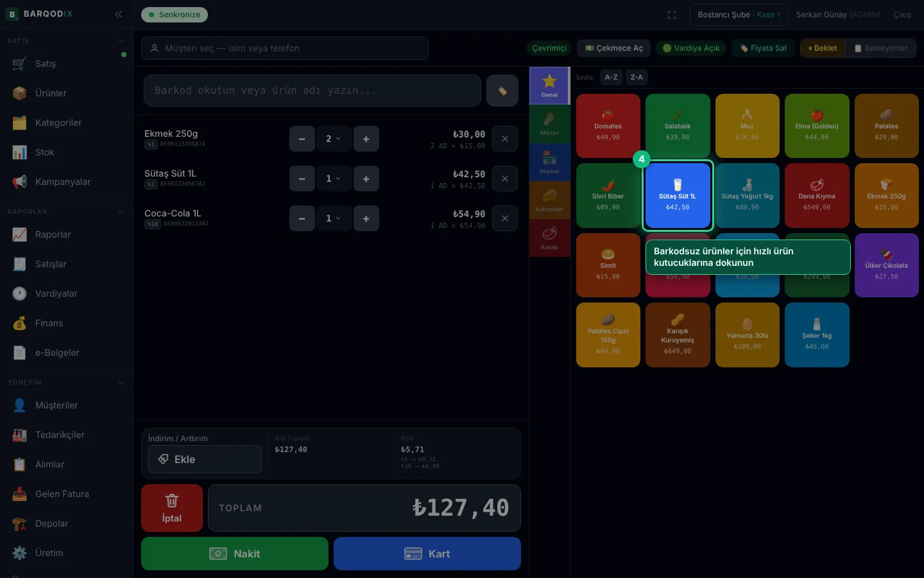Open Vardiyalar in the sidebar
Screen dimensions: 924x578
pos(66,293)
